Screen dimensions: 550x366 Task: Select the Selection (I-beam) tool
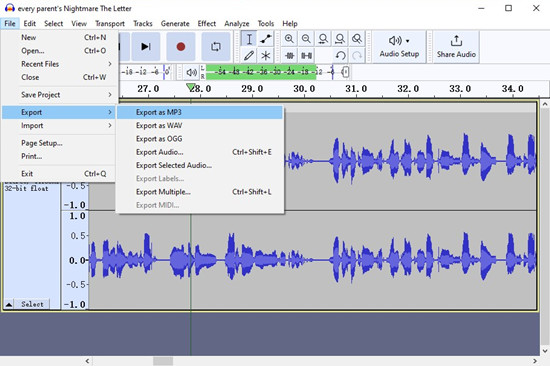pyautogui.click(x=249, y=39)
